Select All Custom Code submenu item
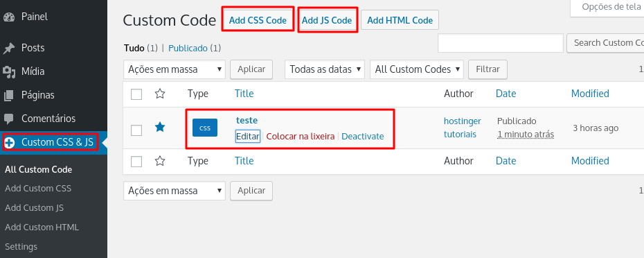The width and height of the screenshot is (644, 258). (39, 169)
